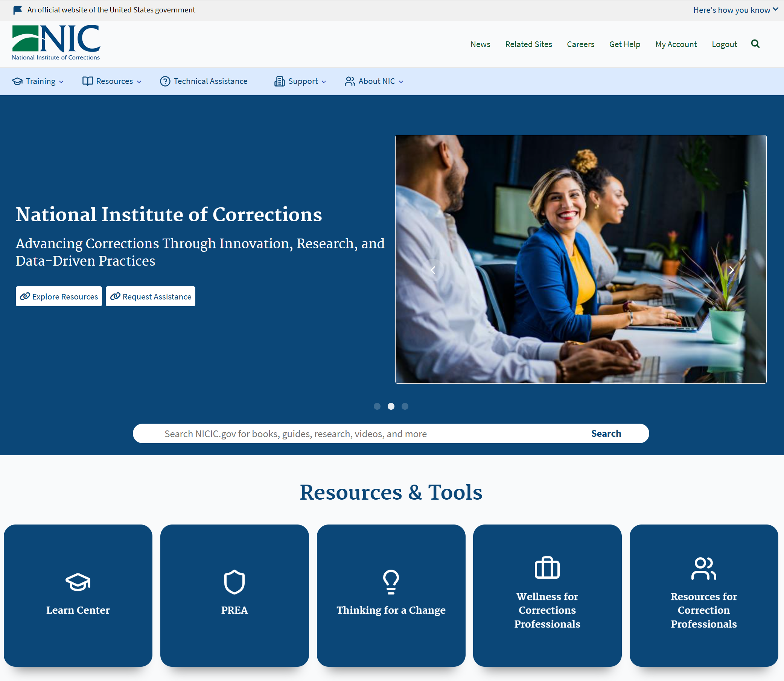Select the third carousel indicator dot
The image size is (784, 681).
(405, 406)
